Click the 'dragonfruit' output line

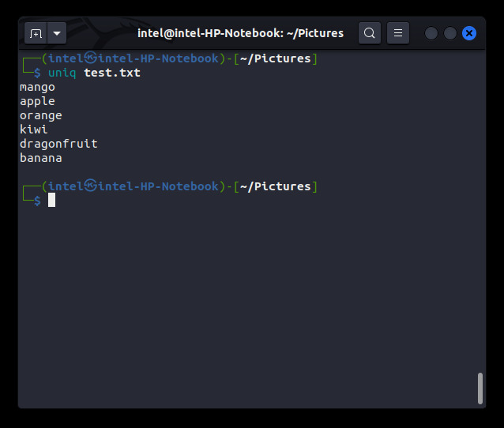58,144
